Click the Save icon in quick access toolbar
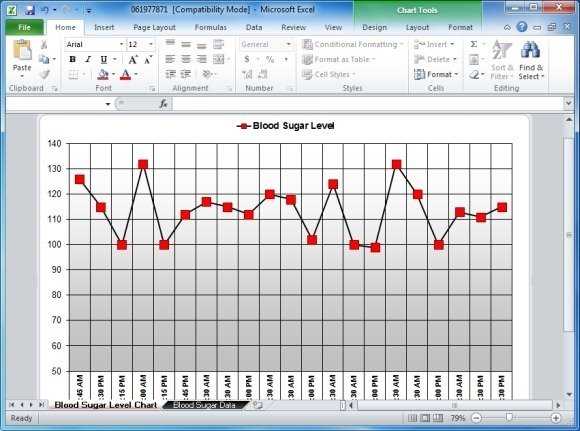The image size is (580, 431). click(x=30, y=10)
